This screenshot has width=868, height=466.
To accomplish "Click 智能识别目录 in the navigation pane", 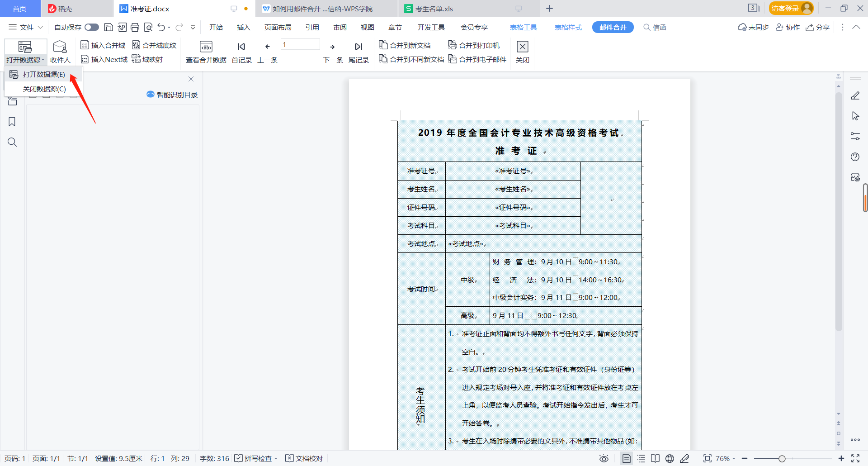I will (171, 94).
